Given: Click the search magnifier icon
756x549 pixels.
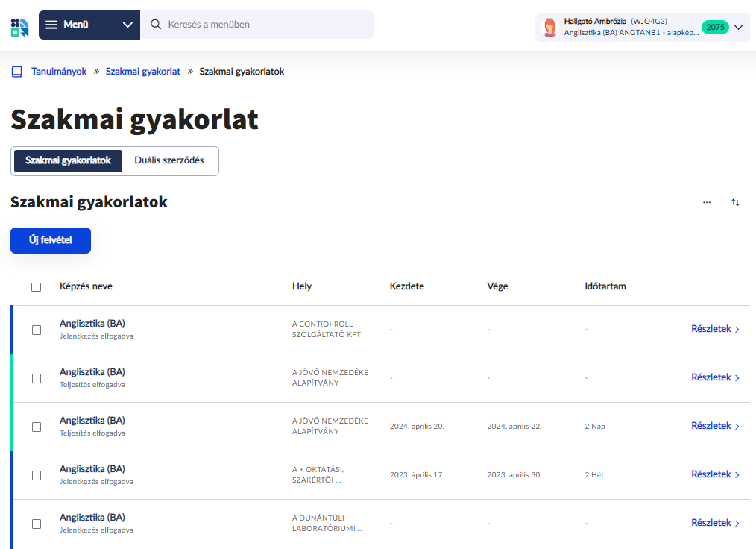Looking at the screenshot, I should (x=156, y=25).
